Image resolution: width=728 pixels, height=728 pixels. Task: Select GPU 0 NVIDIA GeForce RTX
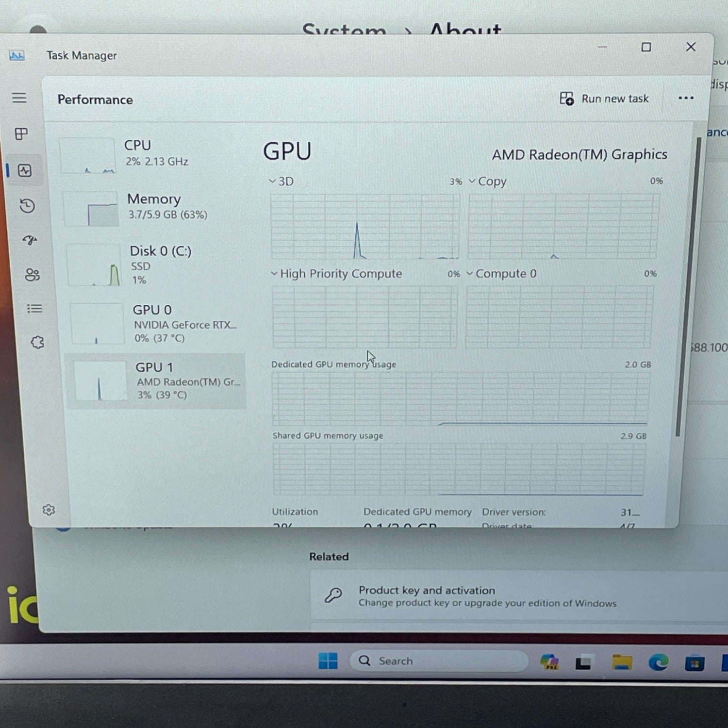(156, 324)
